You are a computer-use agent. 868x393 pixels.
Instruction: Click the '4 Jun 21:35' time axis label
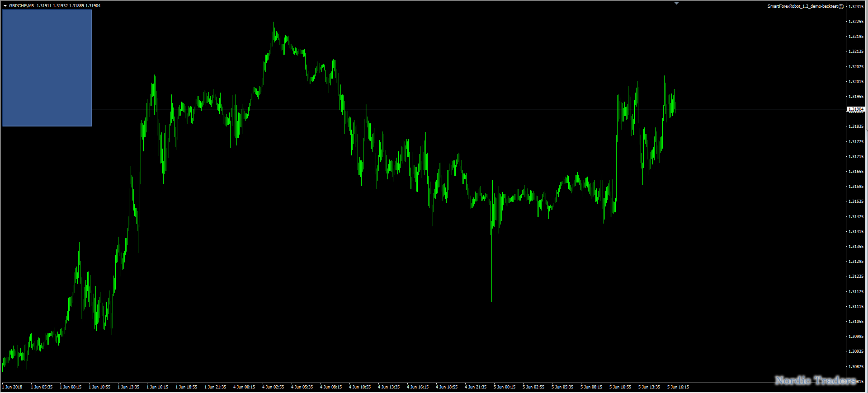pyautogui.click(x=476, y=387)
